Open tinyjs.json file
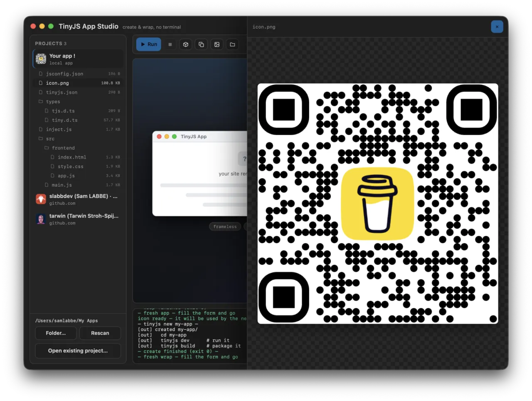 point(78,92)
